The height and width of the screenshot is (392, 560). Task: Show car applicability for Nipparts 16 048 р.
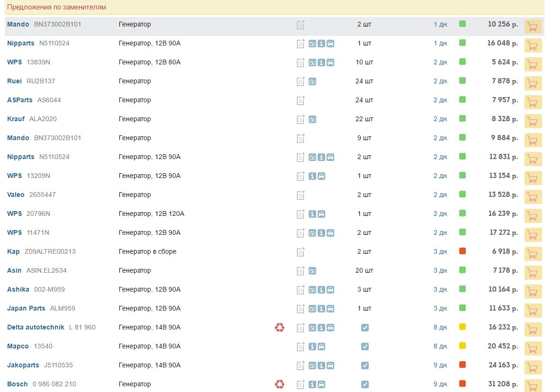331,44
